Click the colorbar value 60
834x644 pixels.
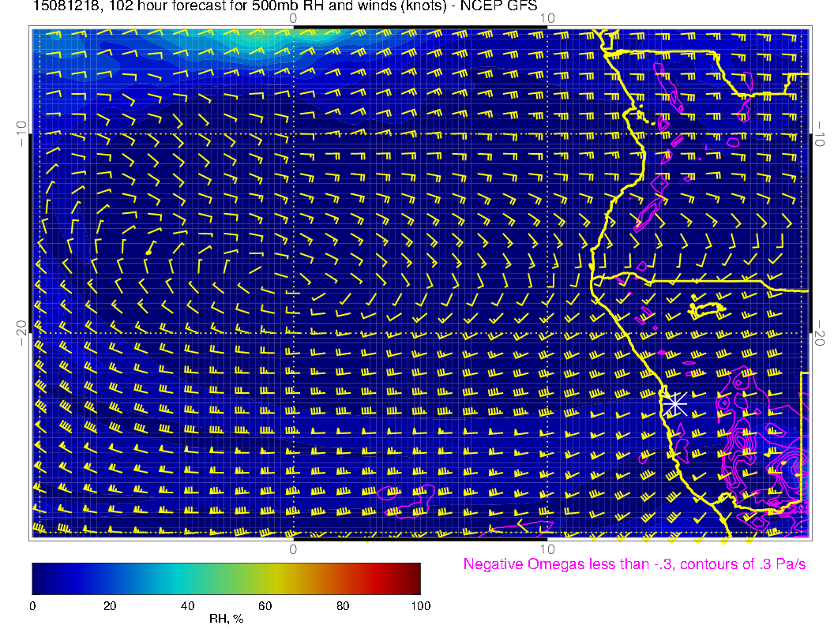coord(265,606)
